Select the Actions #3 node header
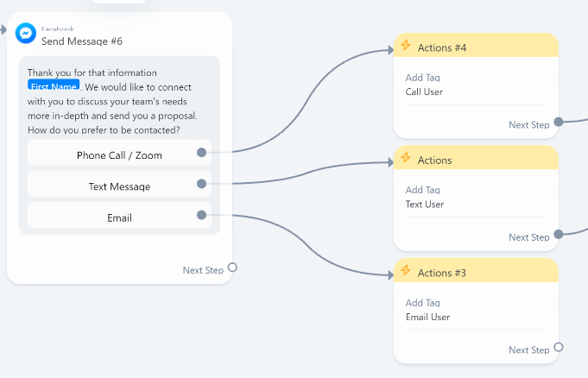 pos(476,270)
